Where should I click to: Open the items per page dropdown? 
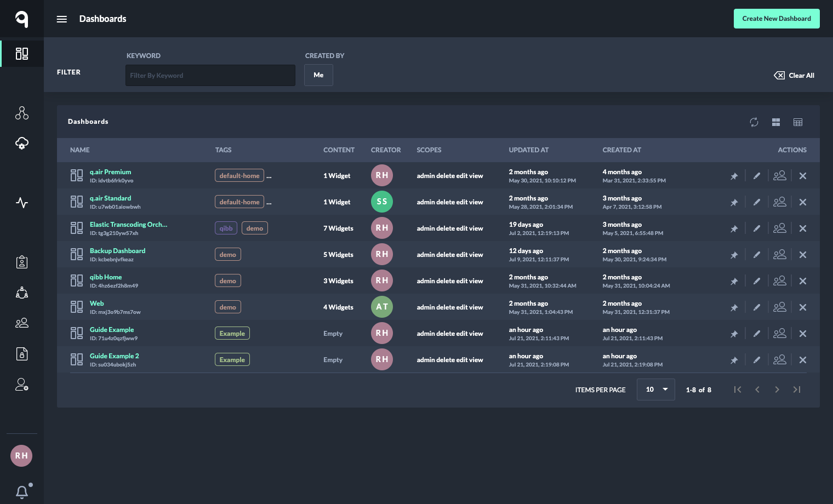[x=655, y=390]
